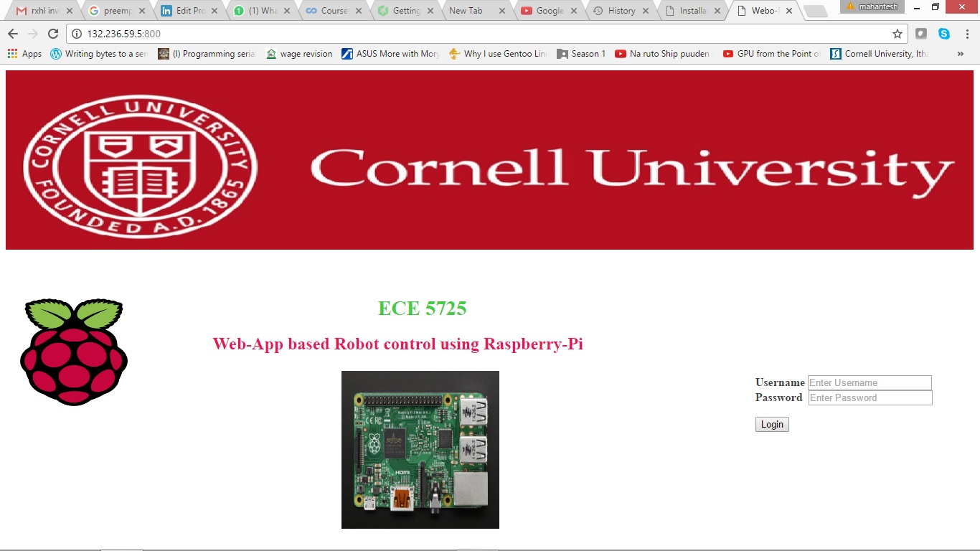980x551 pixels.
Task: Close the 'New Tab' tab
Action: pyautogui.click(x=501, y=11)
